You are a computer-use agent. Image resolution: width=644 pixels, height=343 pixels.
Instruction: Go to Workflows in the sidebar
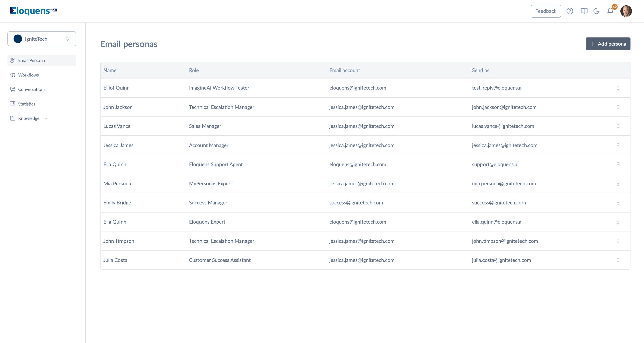pyautogui.click(x=28, y=75)
